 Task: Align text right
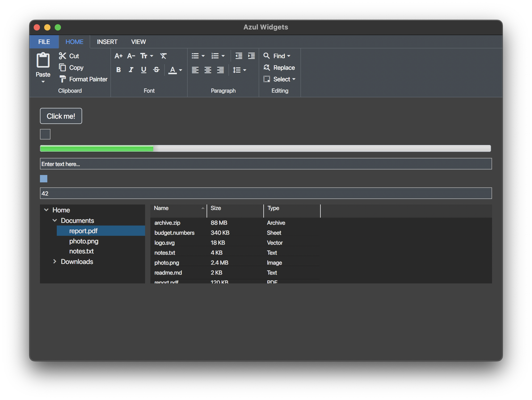tap(221, 70)
